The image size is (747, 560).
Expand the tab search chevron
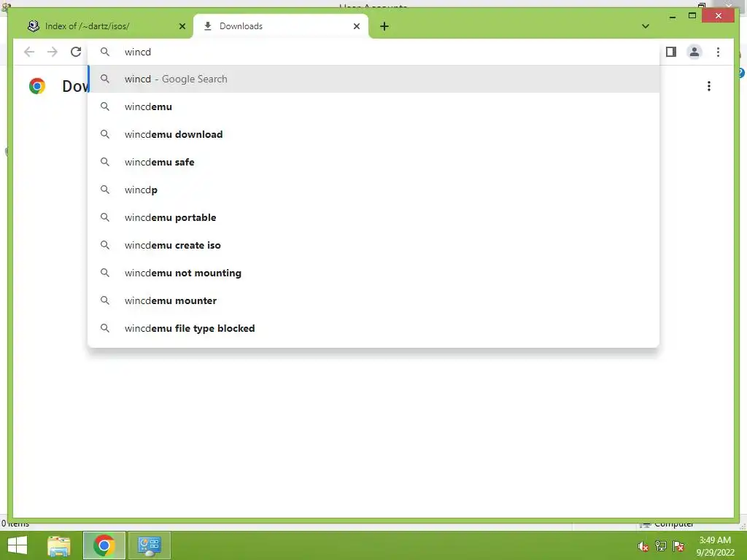[x=646, y=26]
